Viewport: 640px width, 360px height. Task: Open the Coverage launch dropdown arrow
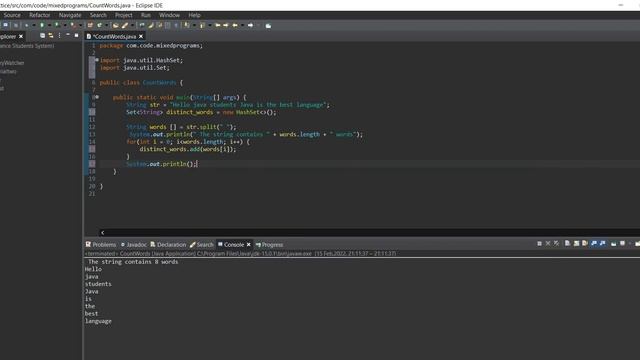click(64, 25)
